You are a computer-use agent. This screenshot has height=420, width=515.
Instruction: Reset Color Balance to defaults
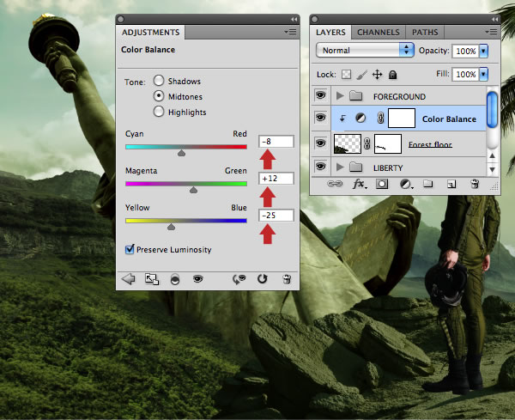coord(263,279)
